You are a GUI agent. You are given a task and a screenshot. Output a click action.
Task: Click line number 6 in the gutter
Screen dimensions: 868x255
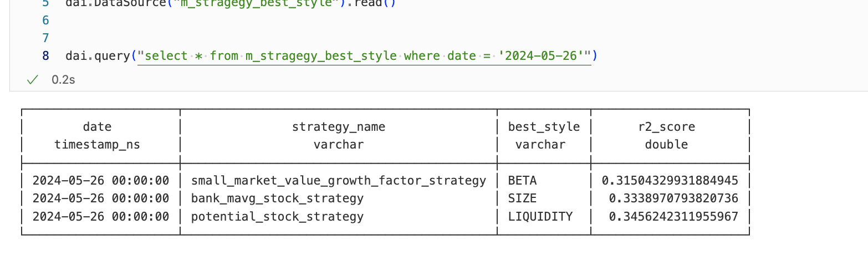[x=45, y=21]
